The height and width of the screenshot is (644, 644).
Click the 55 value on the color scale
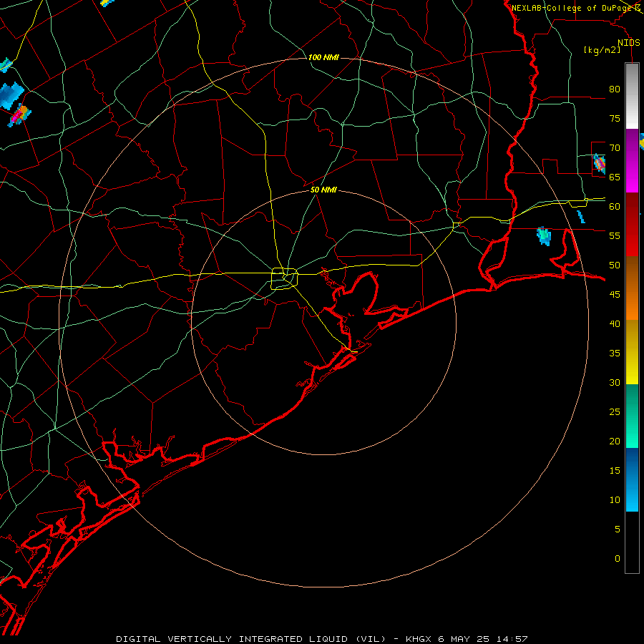[x=615, y=235]
